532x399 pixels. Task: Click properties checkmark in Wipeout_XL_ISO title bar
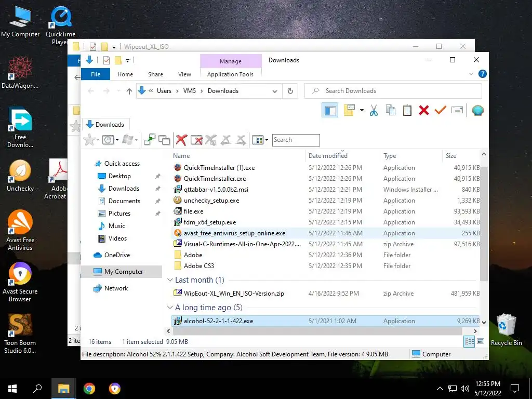click(92, 46)
